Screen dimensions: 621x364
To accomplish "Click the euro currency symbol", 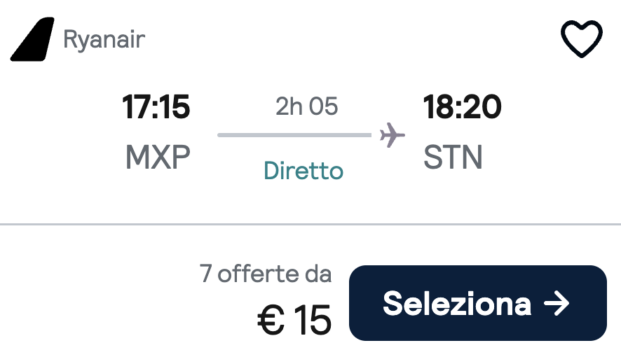I will point(271,320).
